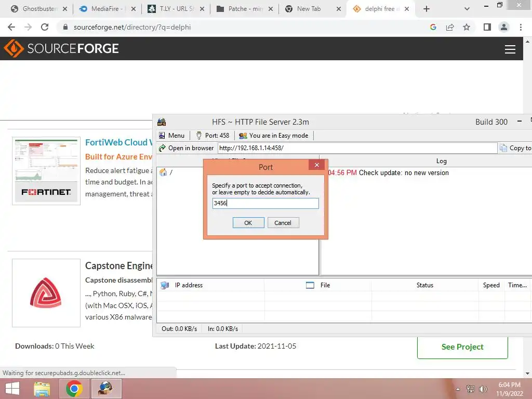
Task: Click the Time column header
Action: pyautogui.click(x=517, y=285)
